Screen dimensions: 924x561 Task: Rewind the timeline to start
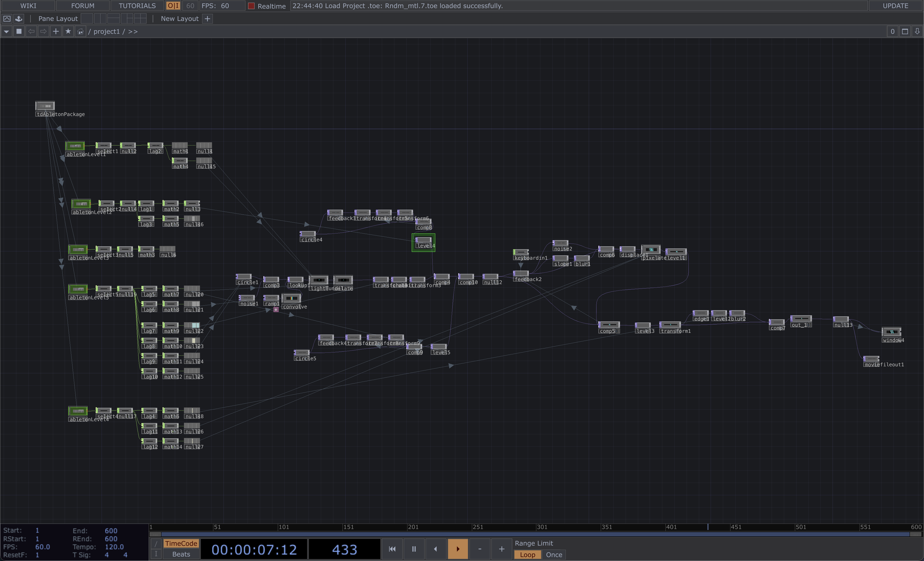pos(392,549)
